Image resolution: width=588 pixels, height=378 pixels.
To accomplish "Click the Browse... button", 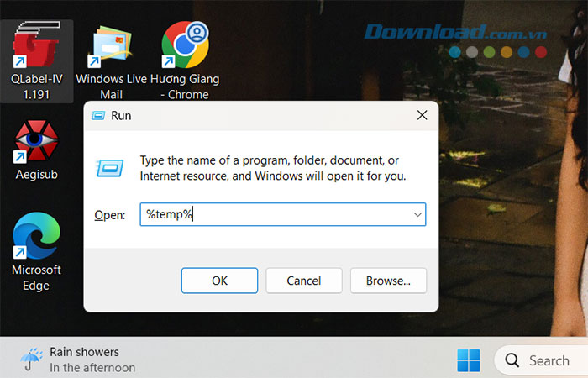I will point(388,281).
